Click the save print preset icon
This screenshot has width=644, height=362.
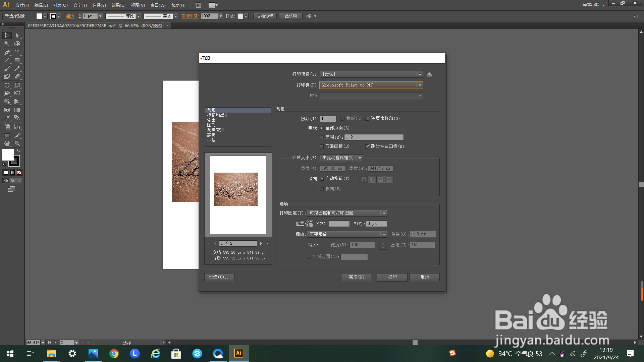(x=429, y=74)
